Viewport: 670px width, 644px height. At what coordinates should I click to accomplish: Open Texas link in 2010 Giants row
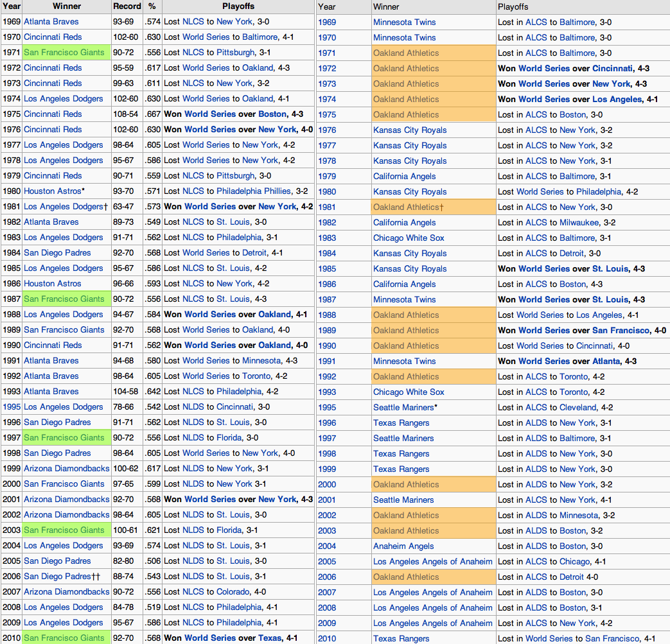270,638
